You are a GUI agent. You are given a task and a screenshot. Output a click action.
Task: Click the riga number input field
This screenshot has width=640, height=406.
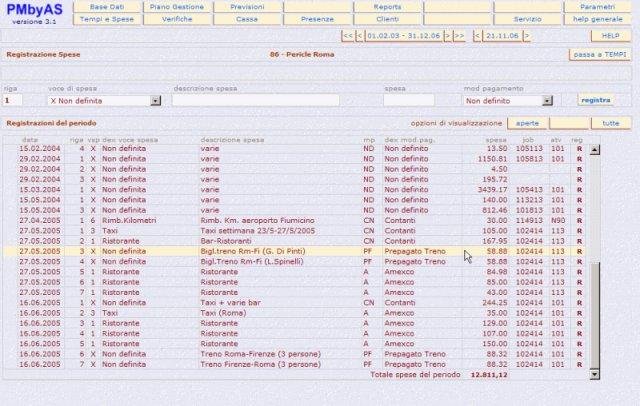(x=13, y=100)
